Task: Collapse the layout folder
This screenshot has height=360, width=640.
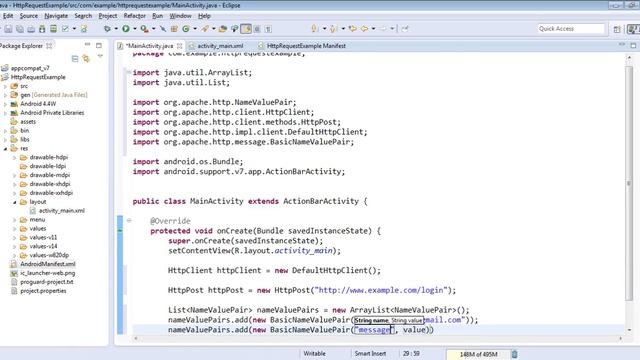Action: coord(15,202)
